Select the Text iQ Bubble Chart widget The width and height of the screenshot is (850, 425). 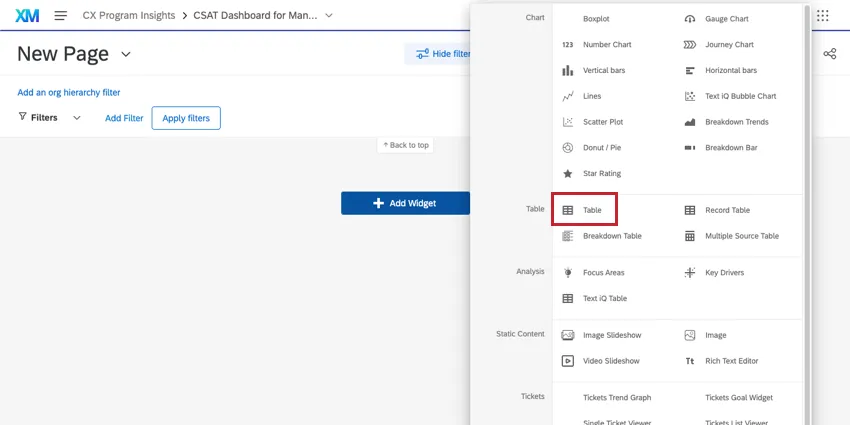739,97
